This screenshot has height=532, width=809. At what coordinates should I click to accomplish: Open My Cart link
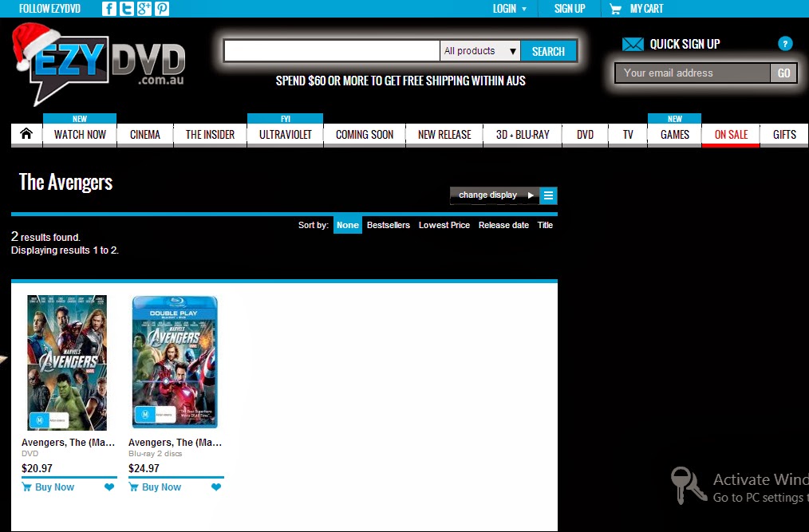(646, 9)
